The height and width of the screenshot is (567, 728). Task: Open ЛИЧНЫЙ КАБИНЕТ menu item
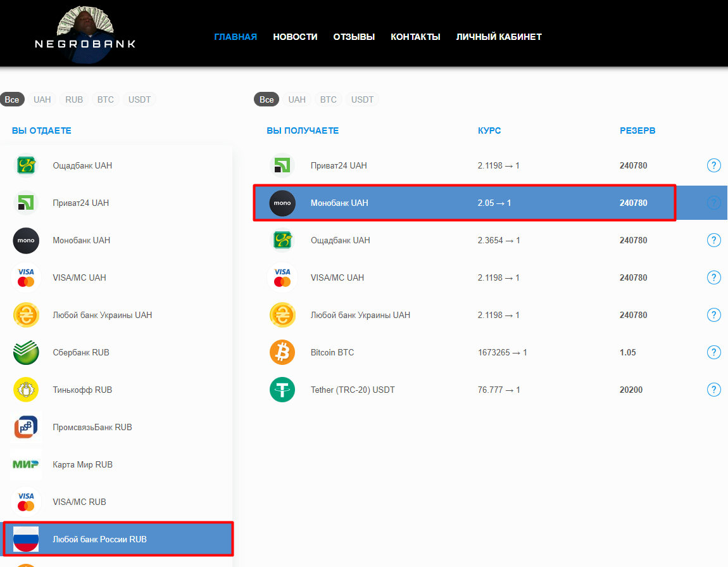[x=499, y=37]
